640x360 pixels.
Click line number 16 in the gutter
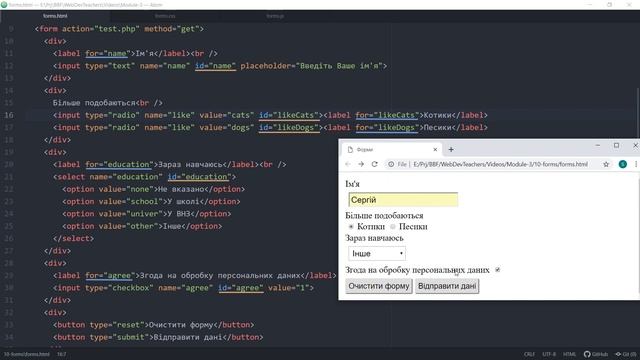9,115
